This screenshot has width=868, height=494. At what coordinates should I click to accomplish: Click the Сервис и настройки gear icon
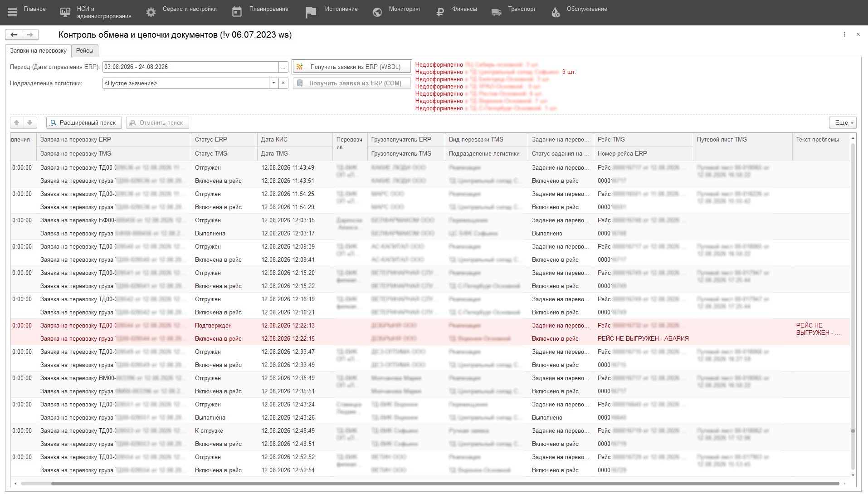point(151,12)
